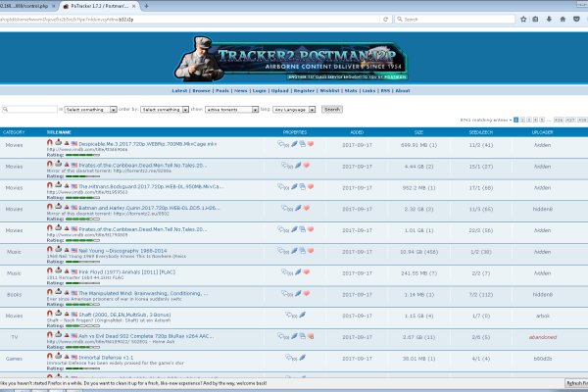This screenshot has width=588, height=392.
Task: Click magnet icon for The Manipulated Mind book
Action: tap(50, 292)
